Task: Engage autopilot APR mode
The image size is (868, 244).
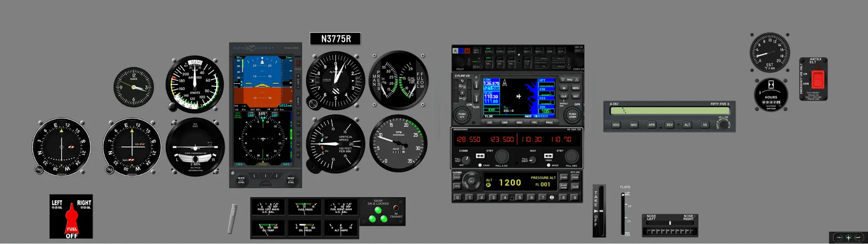Action: click(651, 124)
